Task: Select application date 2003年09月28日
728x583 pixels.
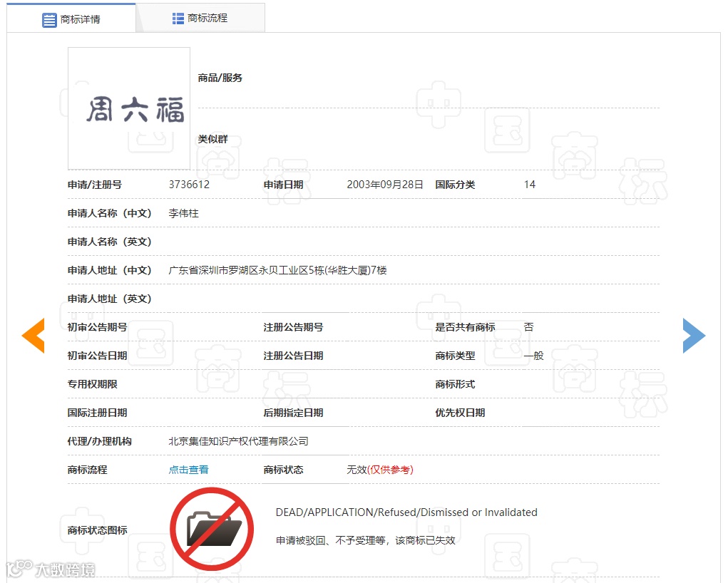Action: pyautogui.click(x=385, y=185)
